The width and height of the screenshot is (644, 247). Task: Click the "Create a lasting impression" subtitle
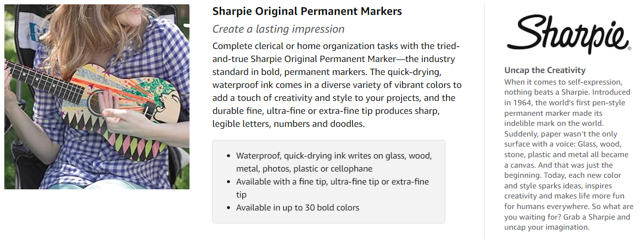click(x=278, y=29)
